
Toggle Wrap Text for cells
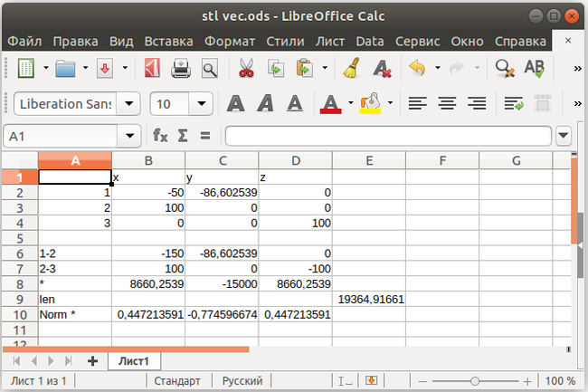tap(514, 103)
